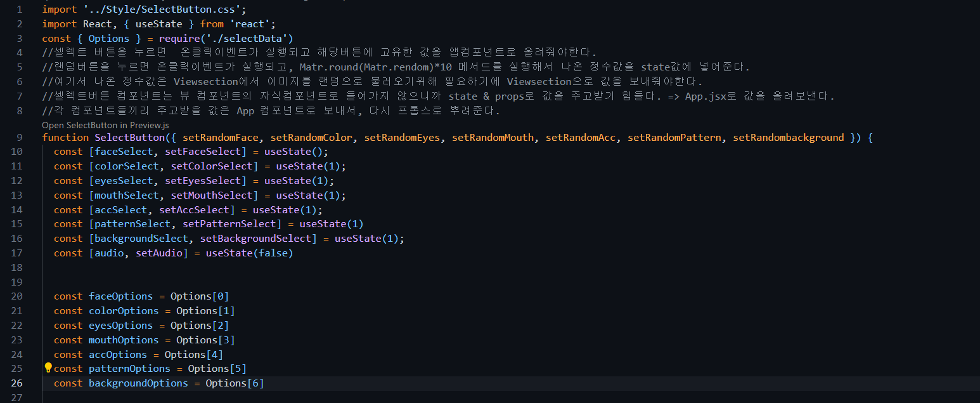Click the setRandomPattern parameter
The image size is (980, 403).
(674, 138)
